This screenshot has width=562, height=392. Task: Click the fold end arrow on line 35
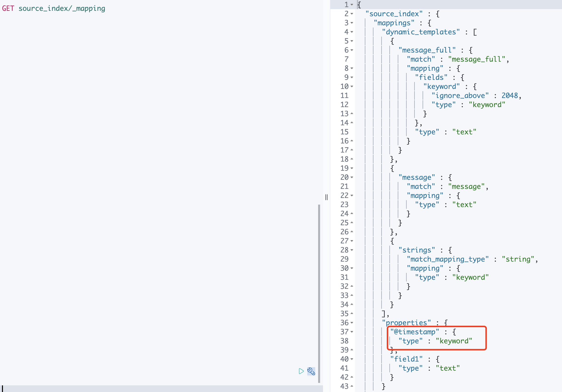pos(352,314)
